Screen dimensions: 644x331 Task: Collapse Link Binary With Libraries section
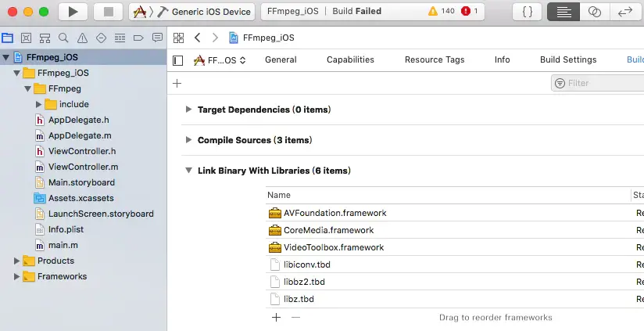[x=188, y=171]
